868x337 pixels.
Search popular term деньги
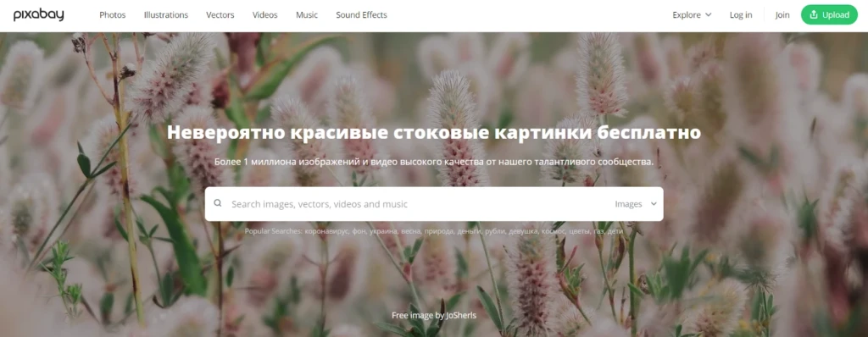click(x=470, y=231)
